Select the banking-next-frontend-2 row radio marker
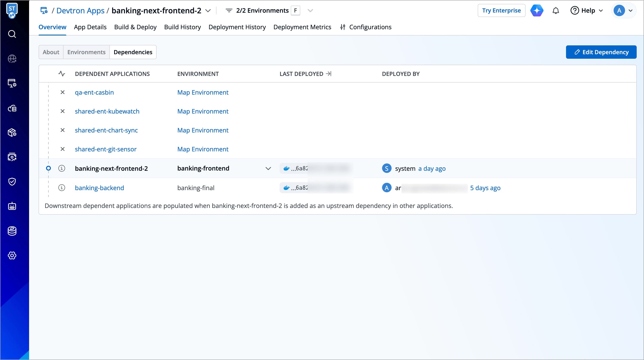 point(48,168)
